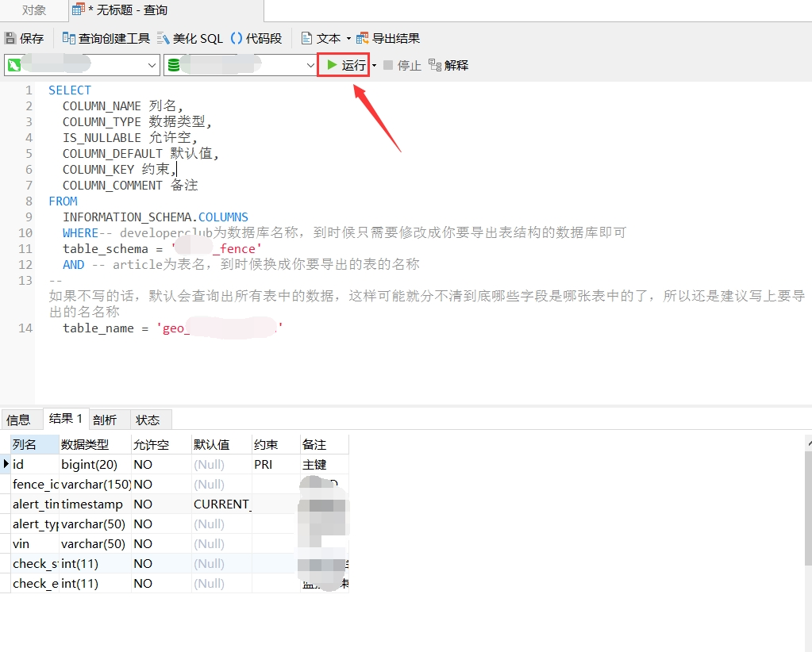Click SELECT keyword on line 1
Screen dimensions: 812x652
[x=69, y=90]
